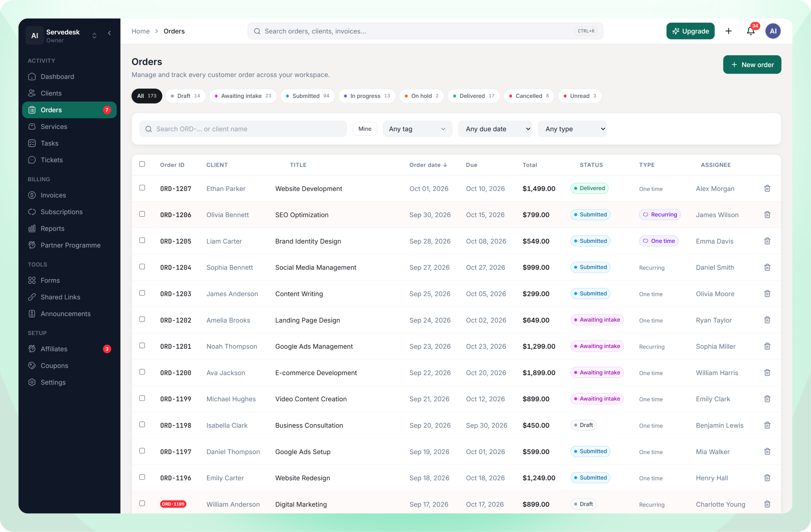811x532 pixels.
Task: Open the Any type dropdown
Action: click(x=572, y=129)
